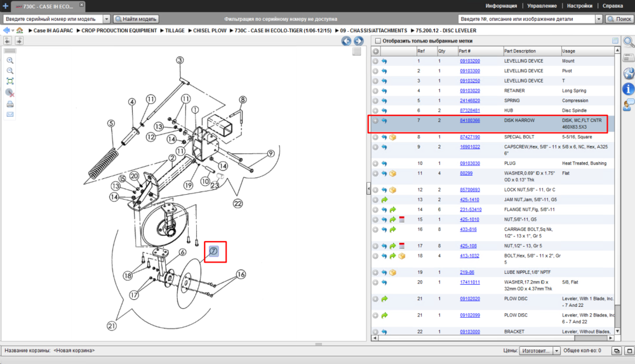The height and width of the screenshot is (364, 635).
Task: Toggle add circle for HUB row
Action: tap(375, 111)
